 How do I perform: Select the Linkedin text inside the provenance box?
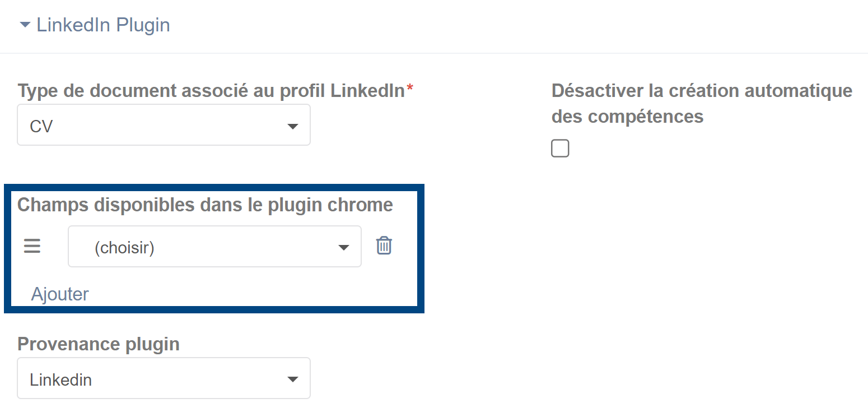(x=61, y=379)
